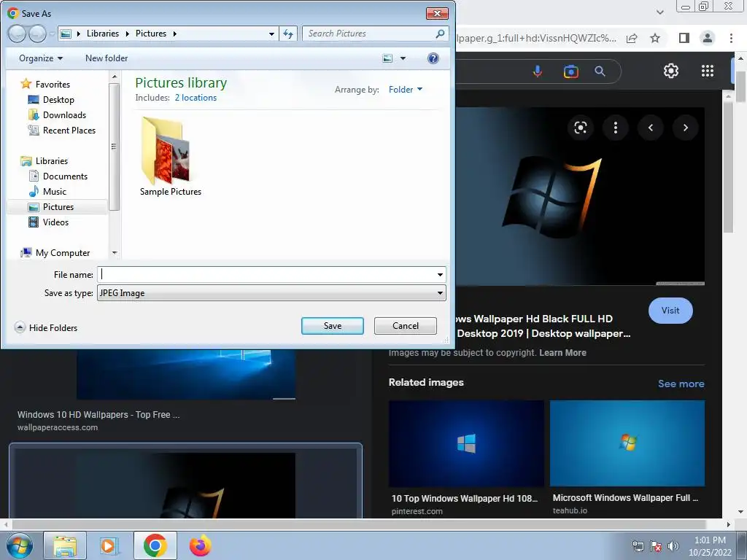The height and width of the screenshot is (560, 747).
Task: Click the Hide Folders arrow icon
Action: click(x=20, y=327)
